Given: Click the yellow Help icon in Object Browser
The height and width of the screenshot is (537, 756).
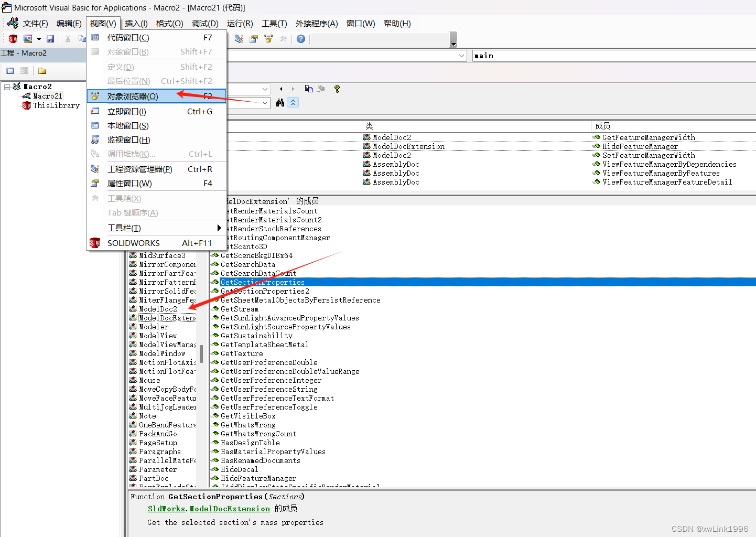Looking at the screenshot, I should point(337,89).
